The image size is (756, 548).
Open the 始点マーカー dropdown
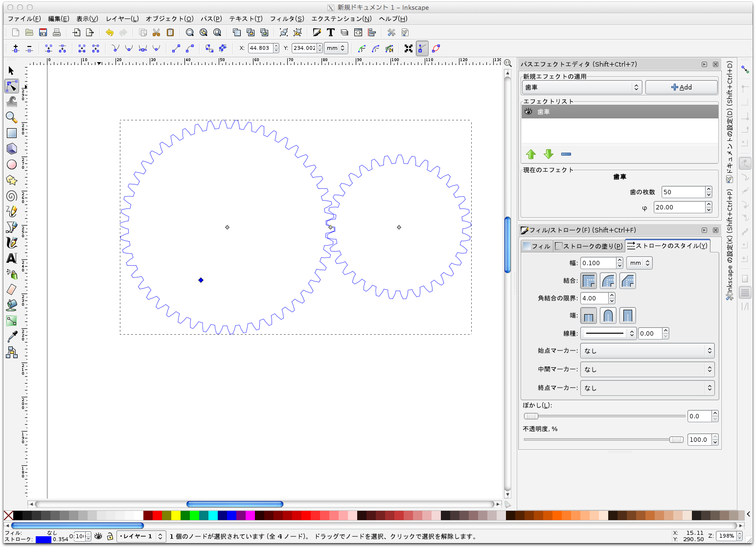click(647, 351)
